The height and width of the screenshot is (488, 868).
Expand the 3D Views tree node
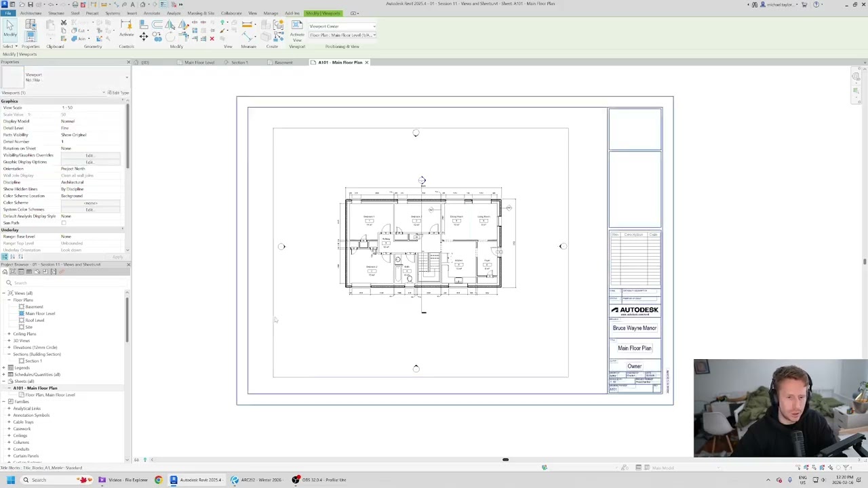pyautogui.click(x=9, y=340)
